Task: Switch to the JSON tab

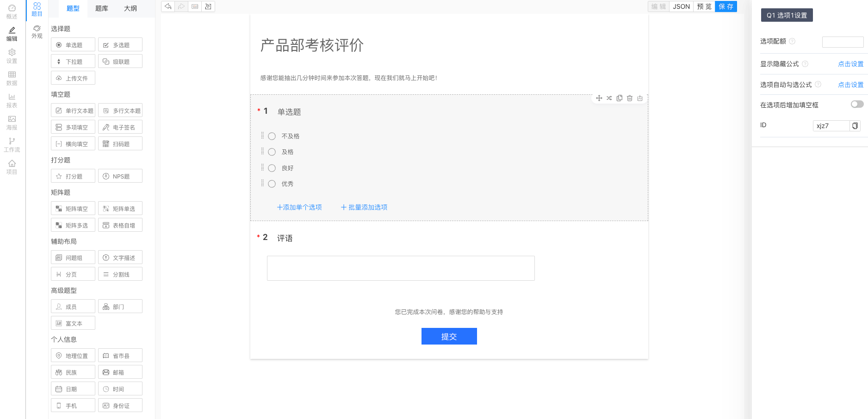Action: tap(681, 6)
